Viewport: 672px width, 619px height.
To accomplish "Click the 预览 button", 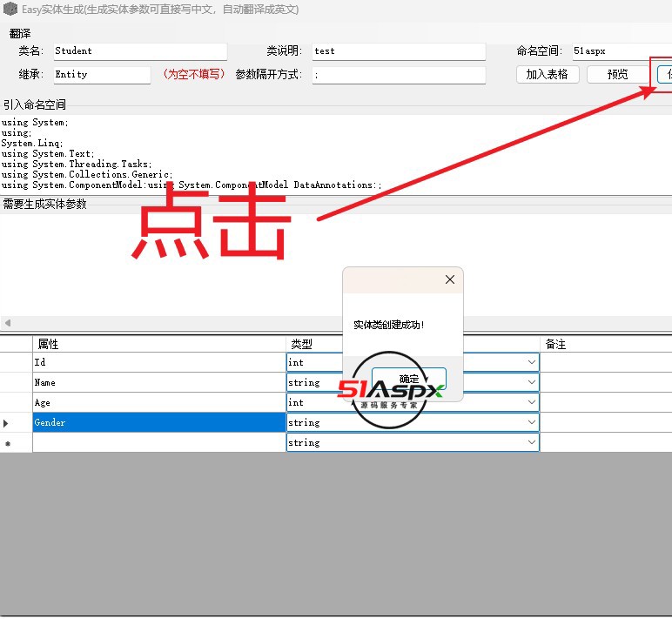I will [x=617, y=74].
